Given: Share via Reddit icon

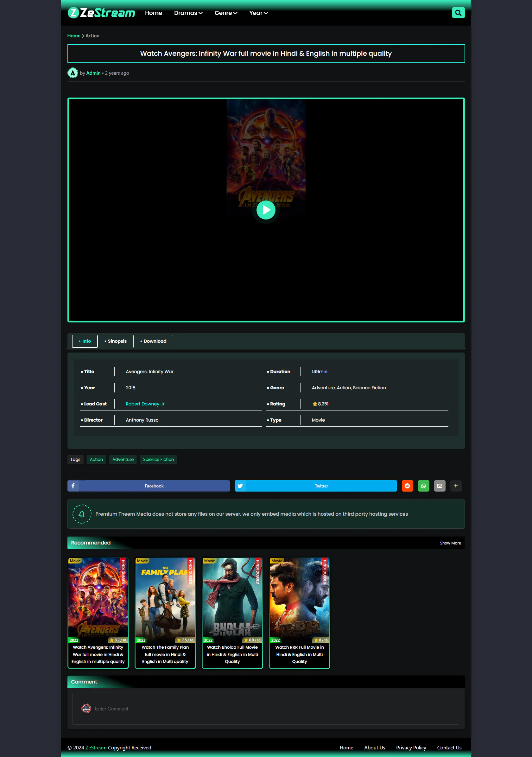Looking at the screenshot, I should coord(407,486).
